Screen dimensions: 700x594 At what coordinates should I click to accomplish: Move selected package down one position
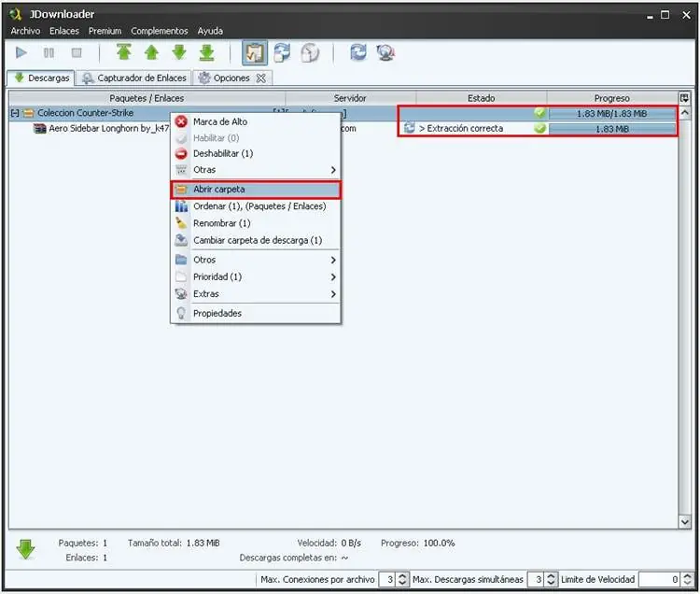click(x=179, y=52)
